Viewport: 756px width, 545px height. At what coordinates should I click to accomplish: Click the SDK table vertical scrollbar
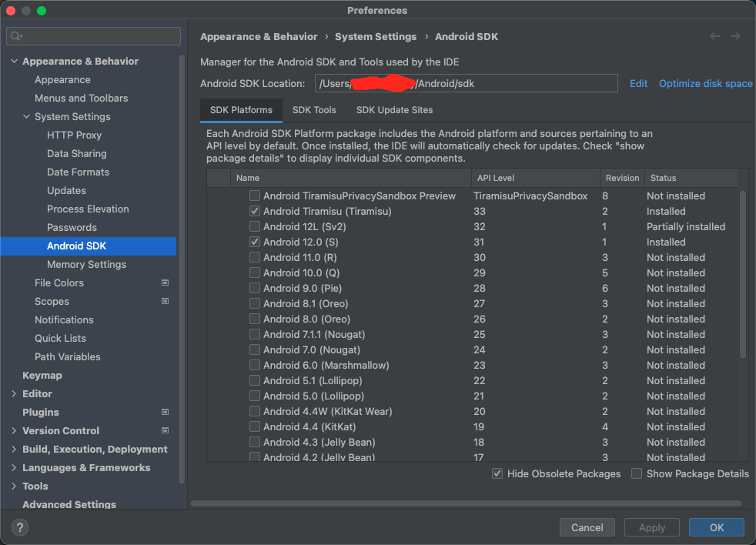pos(742,273)
